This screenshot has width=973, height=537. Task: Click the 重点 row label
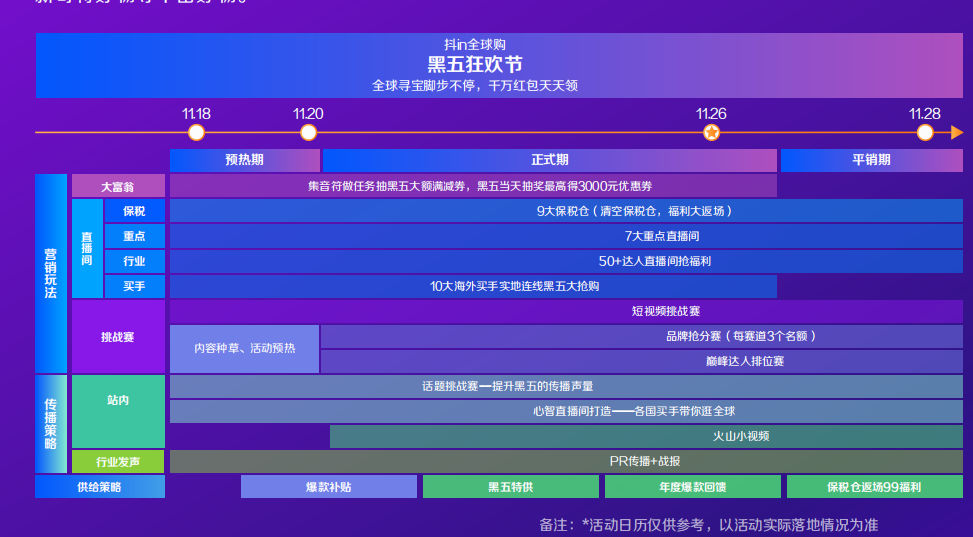(x=135, y=236)
